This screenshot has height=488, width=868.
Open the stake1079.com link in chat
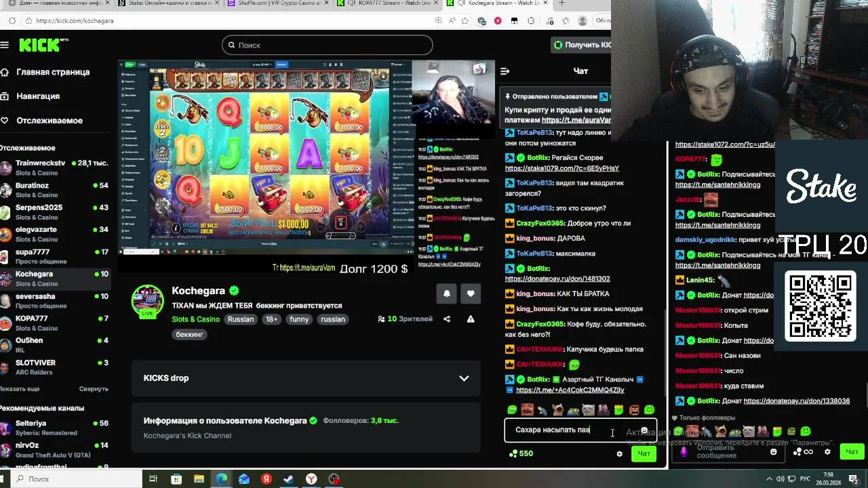point(562,168)
